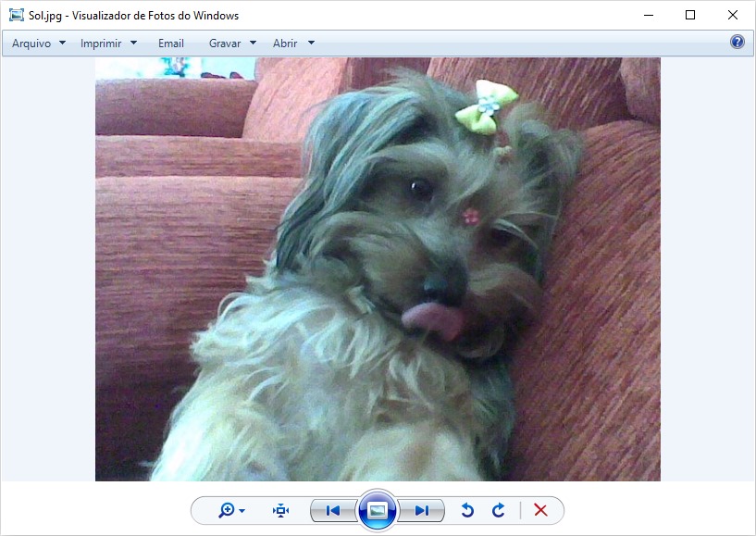Skip to the next photo

point(421,510)
